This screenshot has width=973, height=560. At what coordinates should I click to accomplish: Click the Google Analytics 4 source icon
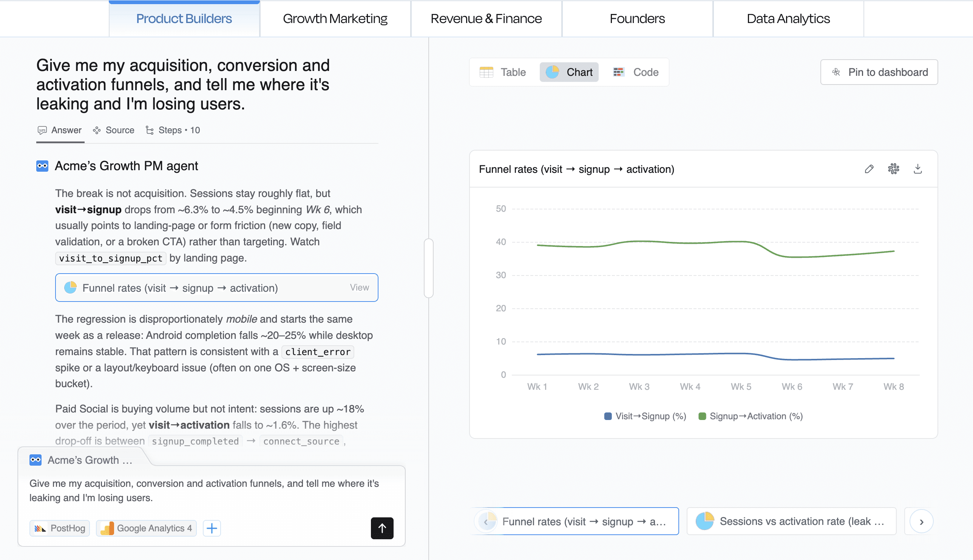tap(107, 528)
